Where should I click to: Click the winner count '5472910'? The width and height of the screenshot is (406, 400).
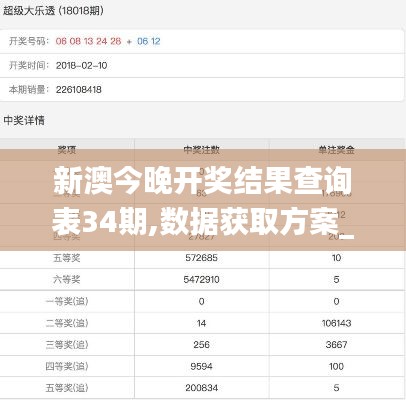pyautogui.click(x=202, y=279)
